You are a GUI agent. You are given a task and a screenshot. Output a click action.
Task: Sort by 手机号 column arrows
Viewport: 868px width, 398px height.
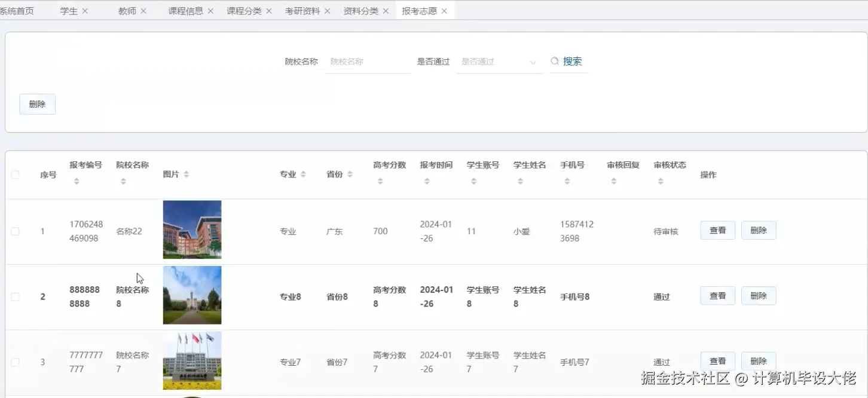click(x=567, y=180)
